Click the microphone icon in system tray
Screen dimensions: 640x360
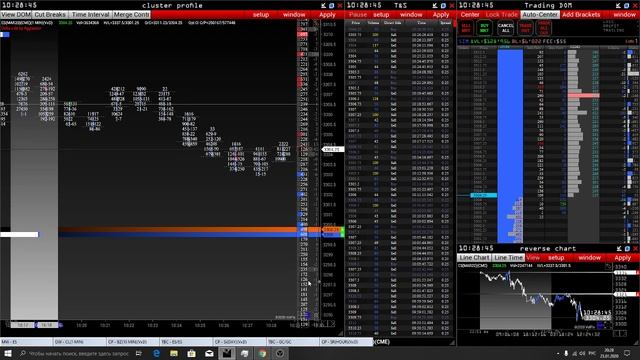(566, 353)
